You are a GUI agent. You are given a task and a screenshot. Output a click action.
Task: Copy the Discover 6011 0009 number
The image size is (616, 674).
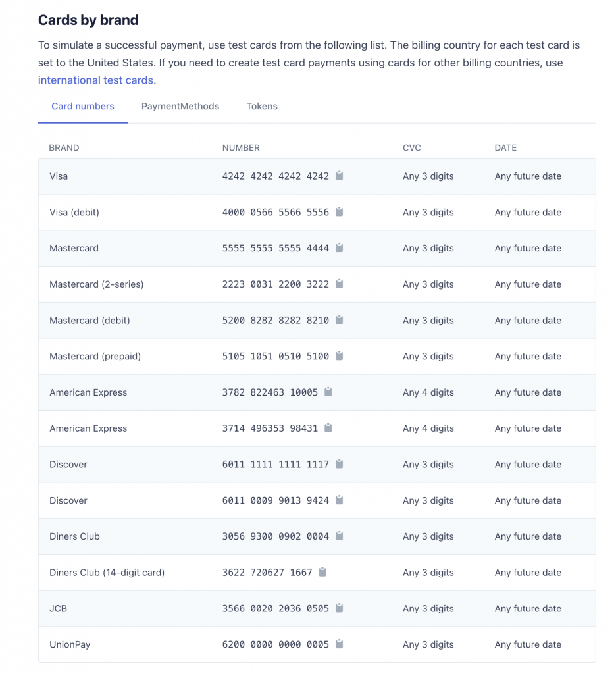[339, 500]
